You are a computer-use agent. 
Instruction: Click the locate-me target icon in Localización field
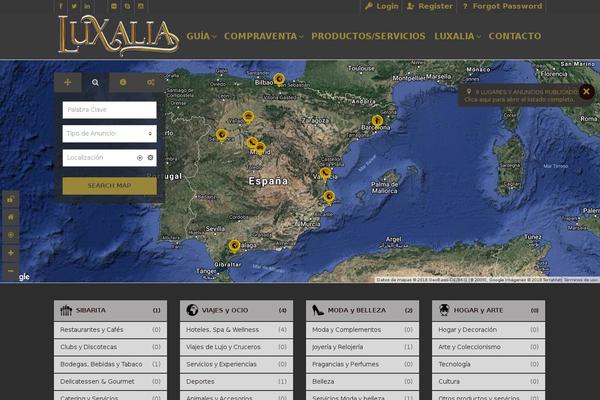(140, 158)
